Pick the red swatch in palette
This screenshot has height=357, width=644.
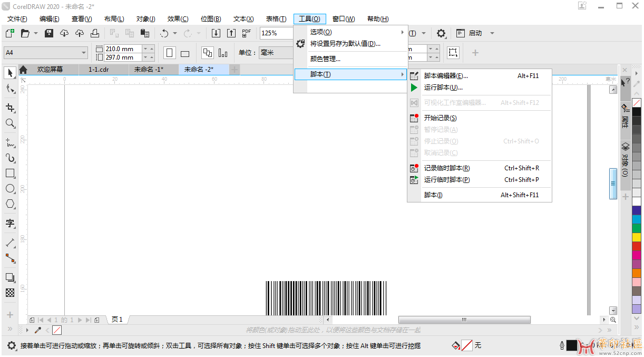pos(637,246)
